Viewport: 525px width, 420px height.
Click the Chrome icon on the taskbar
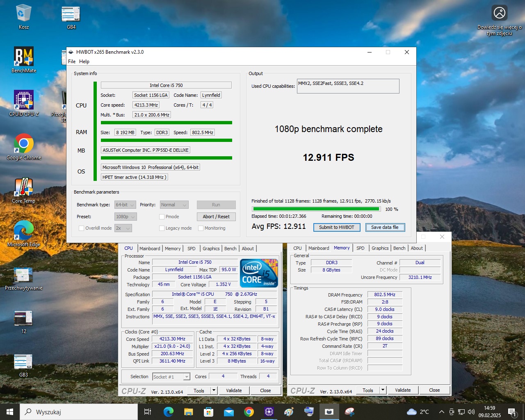pos(249,412)
